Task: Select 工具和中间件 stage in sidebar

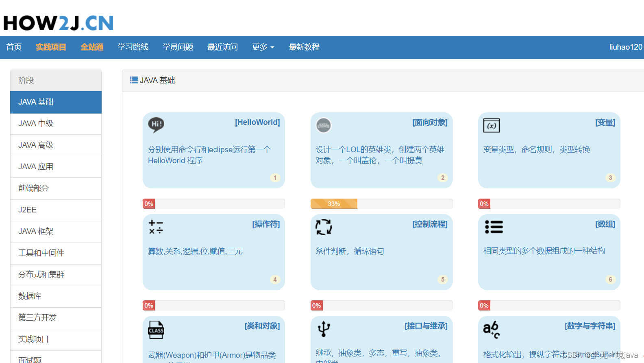Action: pyautogui.click(x=56, y=253)
